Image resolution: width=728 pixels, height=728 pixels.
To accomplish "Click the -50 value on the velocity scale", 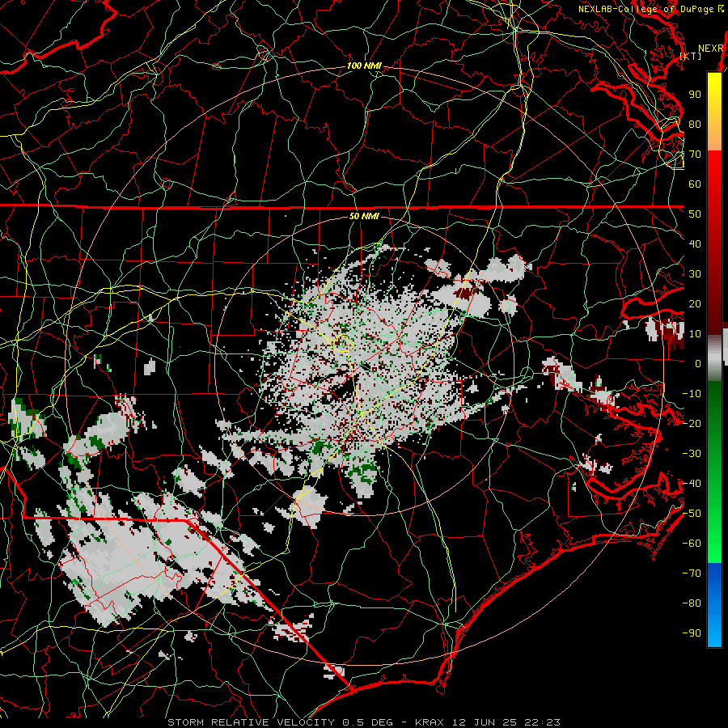I will (692, 514).
